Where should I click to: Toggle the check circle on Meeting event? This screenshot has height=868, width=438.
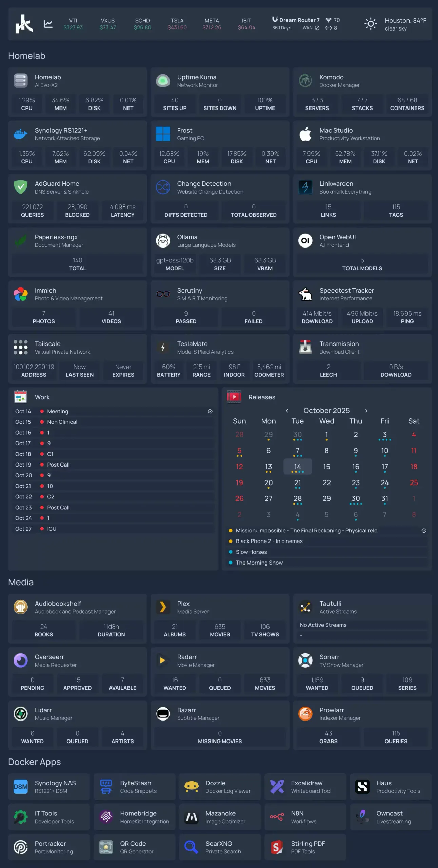click(210, 411)
